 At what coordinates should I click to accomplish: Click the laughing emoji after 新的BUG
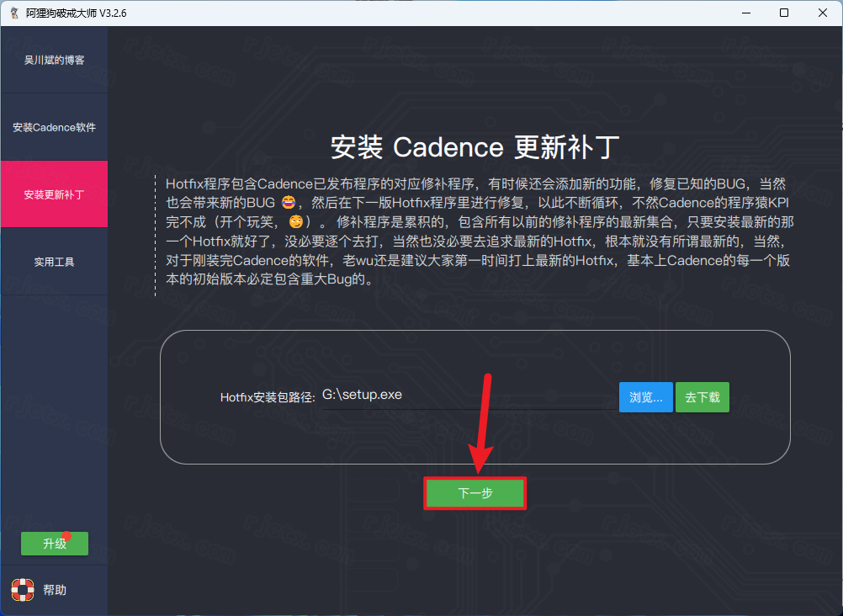coord(289,202)
